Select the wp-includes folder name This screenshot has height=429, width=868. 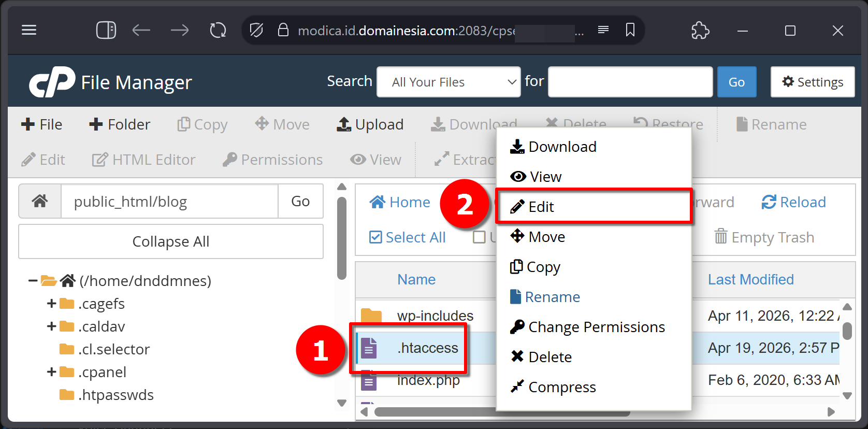point(435,316)
